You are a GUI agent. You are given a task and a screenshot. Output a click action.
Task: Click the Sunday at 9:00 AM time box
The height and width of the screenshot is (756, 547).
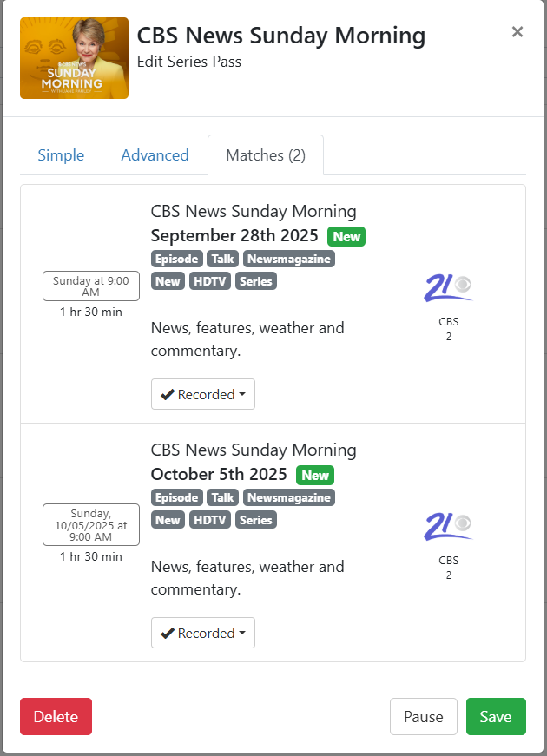(x=91, y=286)
